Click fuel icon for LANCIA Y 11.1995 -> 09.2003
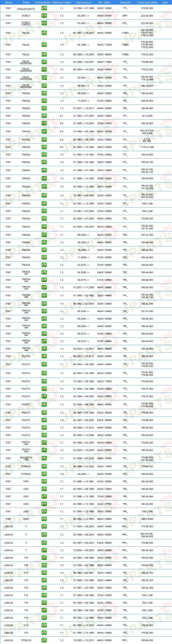 click(x=44, y=526)
